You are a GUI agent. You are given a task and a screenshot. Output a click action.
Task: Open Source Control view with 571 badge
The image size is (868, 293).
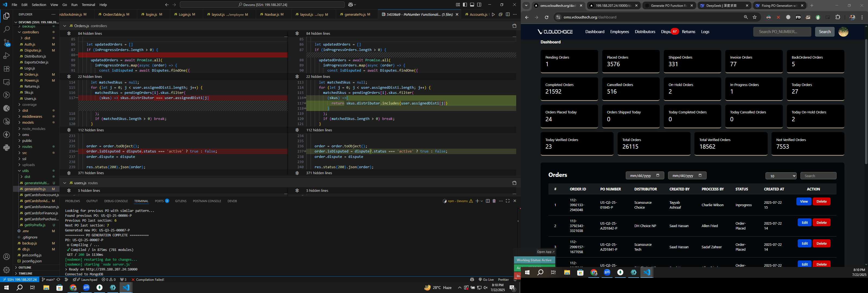point(7,43)
